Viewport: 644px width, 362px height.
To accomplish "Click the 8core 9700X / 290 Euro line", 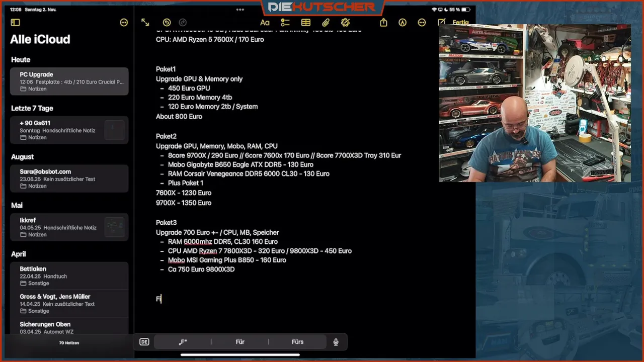I will (284, 156).
